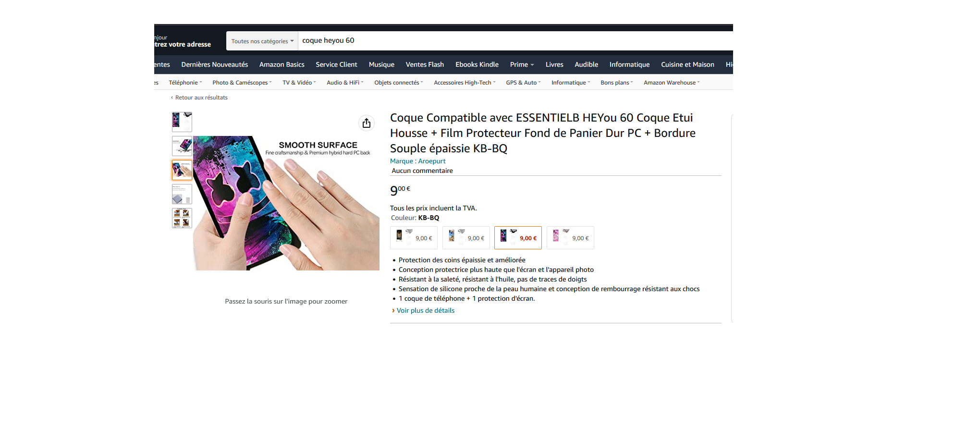Show the fourth thumbnail with grey case
This screenshot has height=441, width=980.
click(182, 194)
